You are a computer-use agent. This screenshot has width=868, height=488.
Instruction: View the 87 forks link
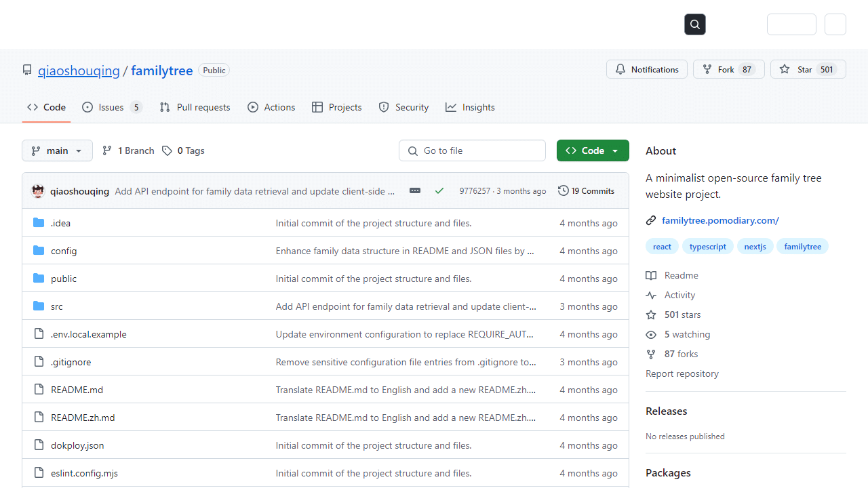(672, 354)
